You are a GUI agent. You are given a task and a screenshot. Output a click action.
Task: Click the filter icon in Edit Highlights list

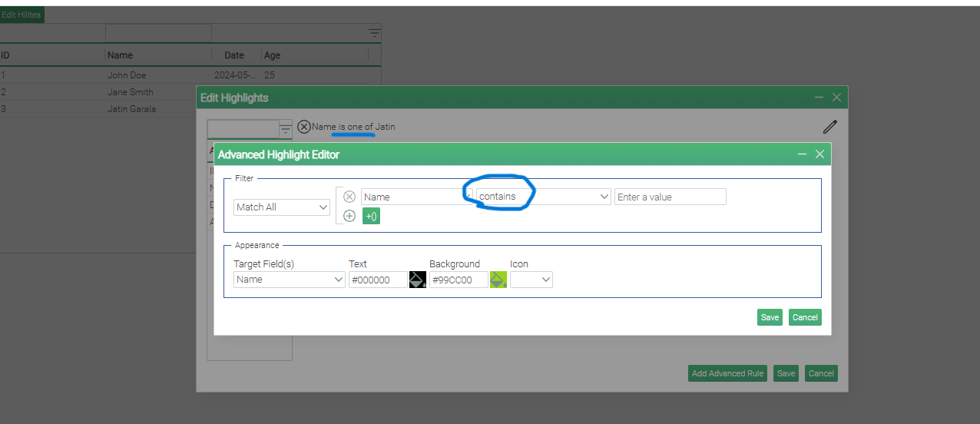point(285,129)
